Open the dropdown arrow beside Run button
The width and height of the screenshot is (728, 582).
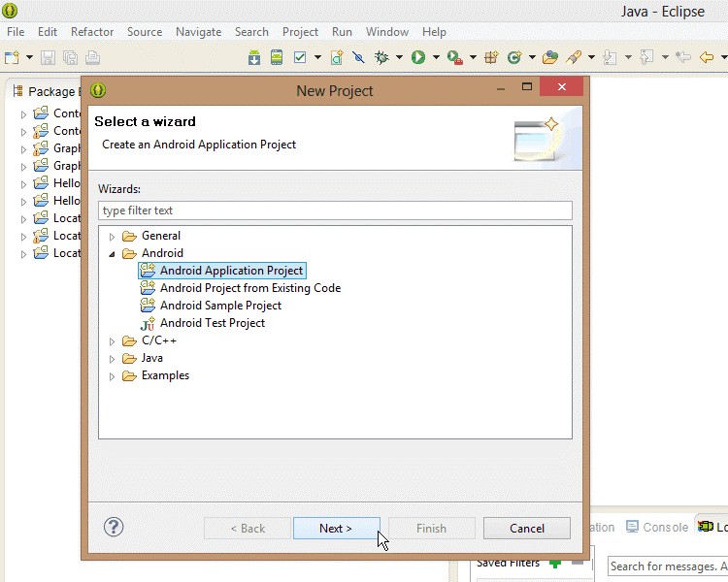[x=436, y=58]
